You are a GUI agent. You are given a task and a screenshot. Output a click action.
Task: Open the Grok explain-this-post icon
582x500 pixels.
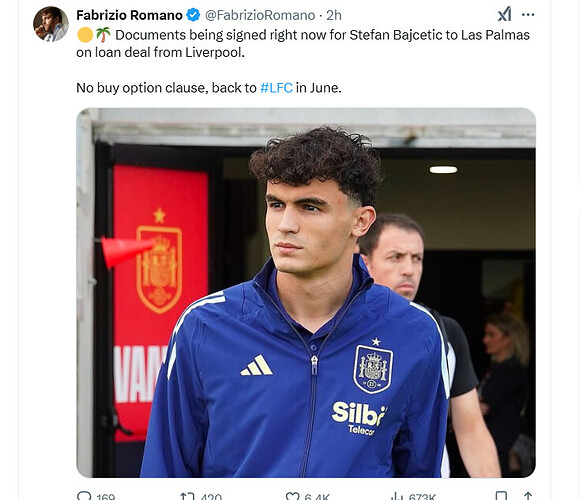[504, 14]
